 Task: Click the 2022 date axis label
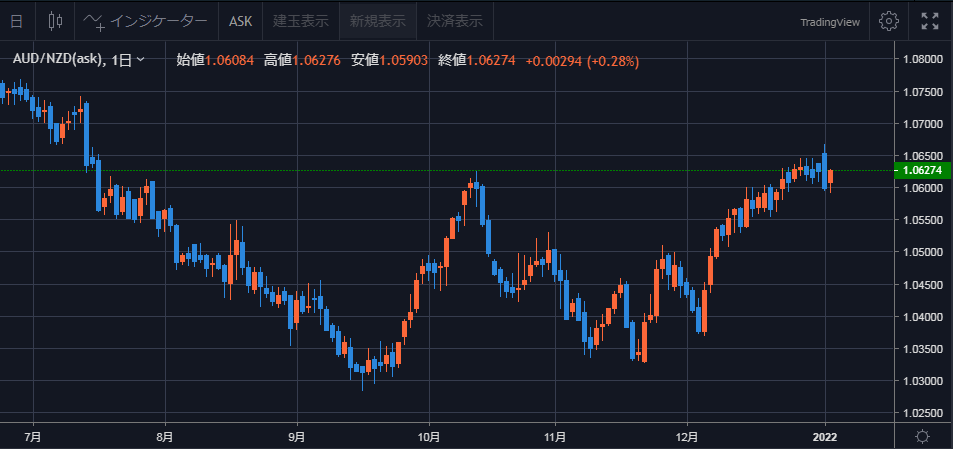825,436
